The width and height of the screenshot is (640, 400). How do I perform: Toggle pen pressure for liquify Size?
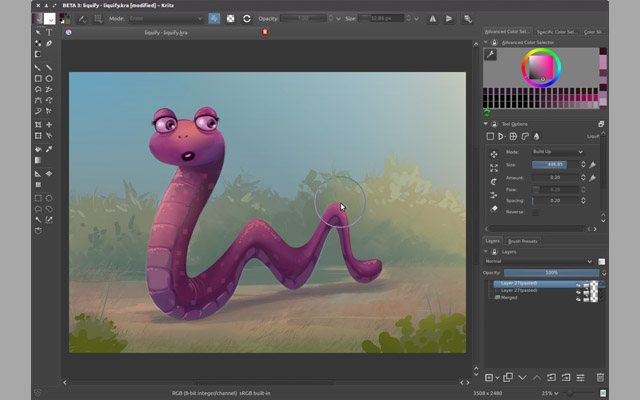pos(593,164)
